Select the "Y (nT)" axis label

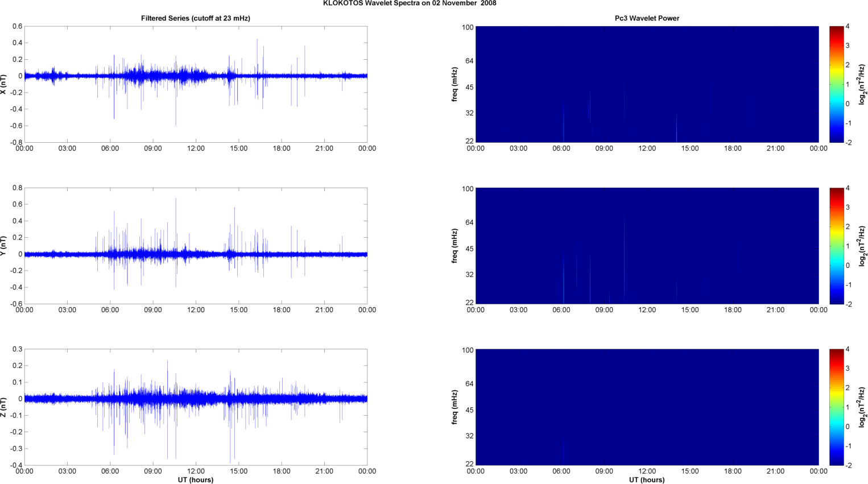point(3,246)
